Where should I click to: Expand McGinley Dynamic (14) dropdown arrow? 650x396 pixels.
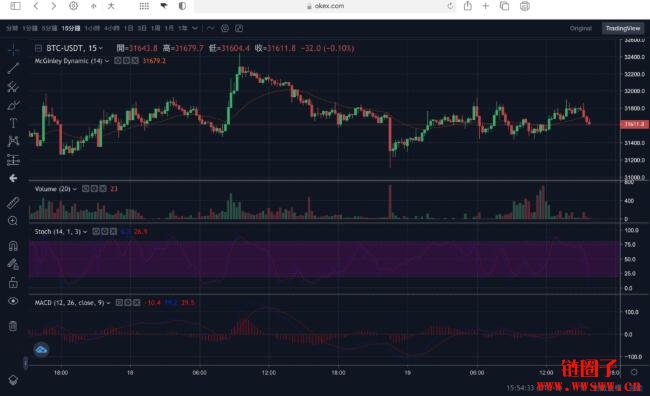click(x=107, y=61)
